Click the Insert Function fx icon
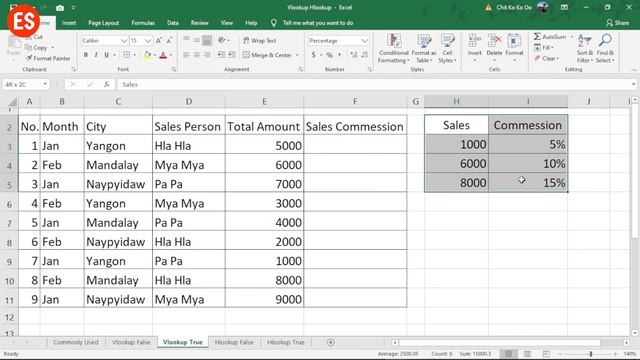640x360 pixels. (x=107, y=84)
